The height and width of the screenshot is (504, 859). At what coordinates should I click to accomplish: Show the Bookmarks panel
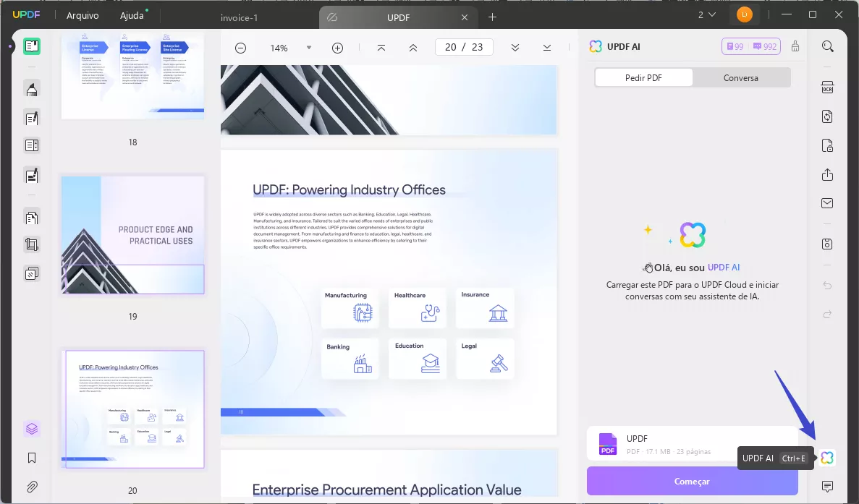tap(32, 458)
